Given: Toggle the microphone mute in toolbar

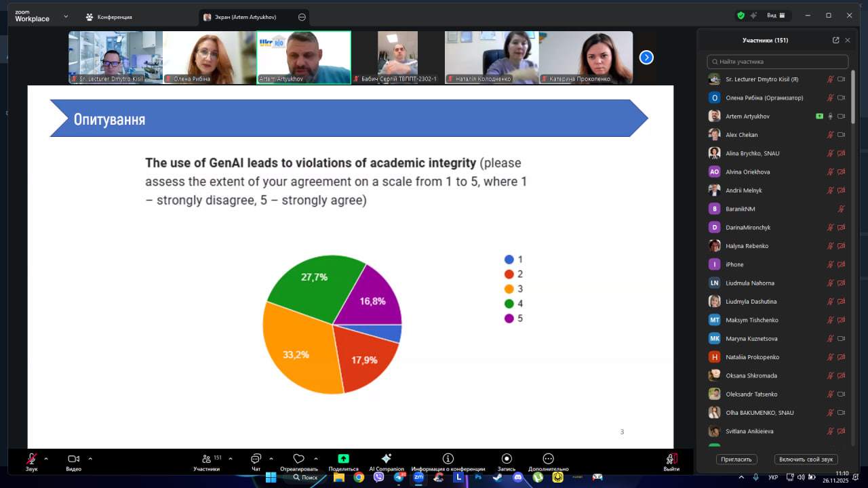Looking at the screenshot, I should tap(31, 459).
